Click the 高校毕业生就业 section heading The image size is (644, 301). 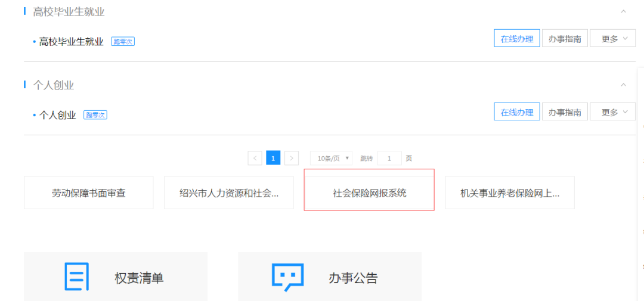coord(69,12)
